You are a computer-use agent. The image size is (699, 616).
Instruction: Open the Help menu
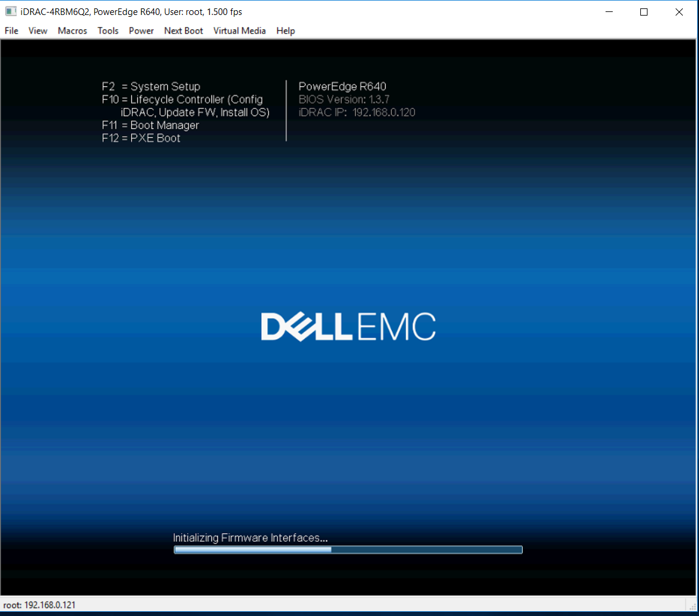point(286,31)
